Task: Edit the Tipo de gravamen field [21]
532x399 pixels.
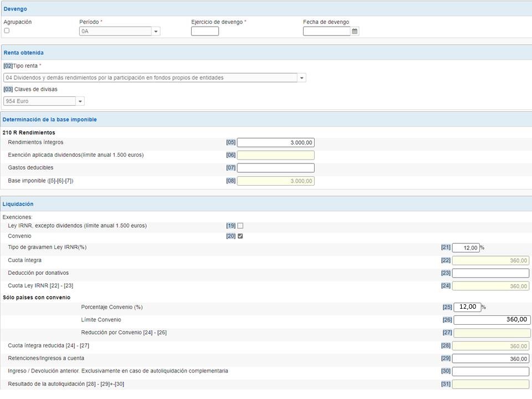Action: click(x=466, y=248)
